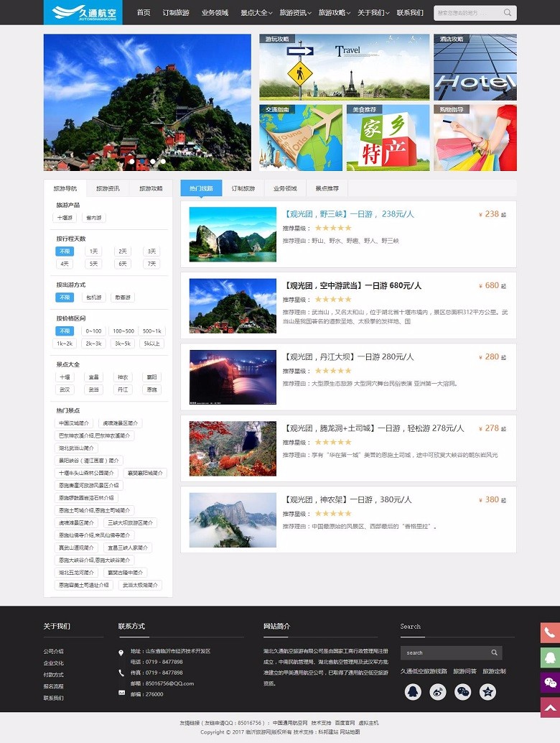This screenshot has height=743, width=560.
Task: Switch to the 旅游攻略 tab in left panel
Action: pos(151,188)
